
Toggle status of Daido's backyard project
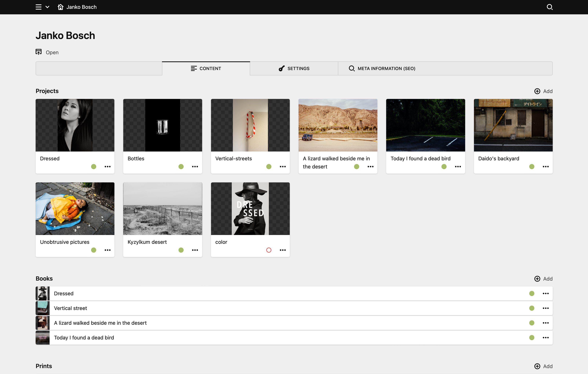(x=532, y=167)
